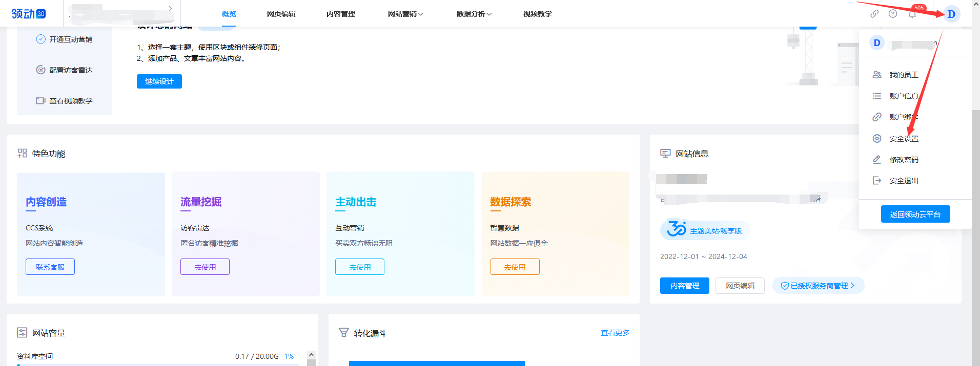Image resolution: width=980 pixels, height=366 pixels.
Task: Click the 转化漏斗 funnel icon
Action: tap(344, 333)
